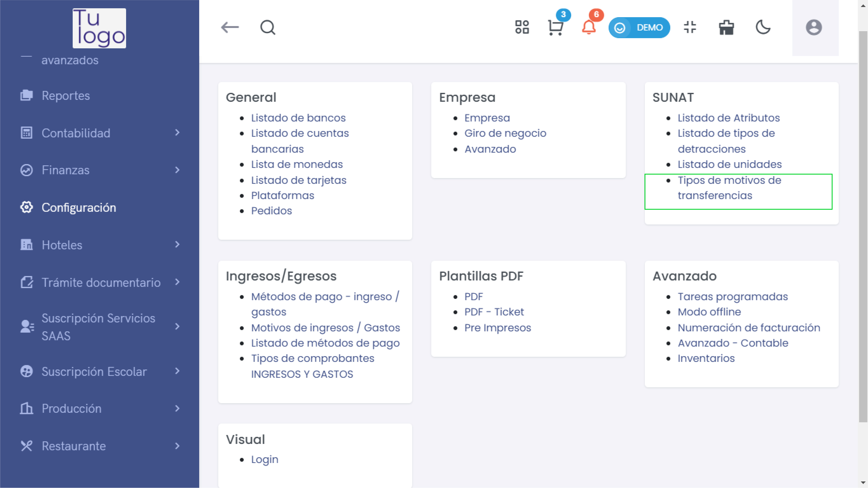868x488 pixels.
Task: Open the apps grid icon
Action: tap(522, 27)
